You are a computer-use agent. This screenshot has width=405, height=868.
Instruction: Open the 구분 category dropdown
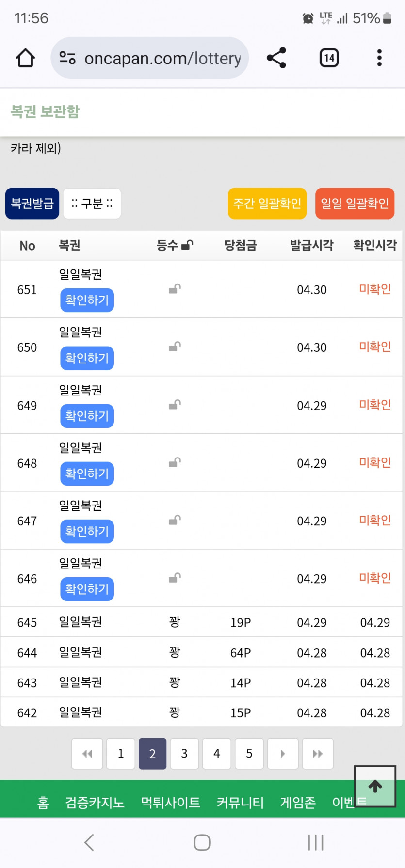point(92,204)
